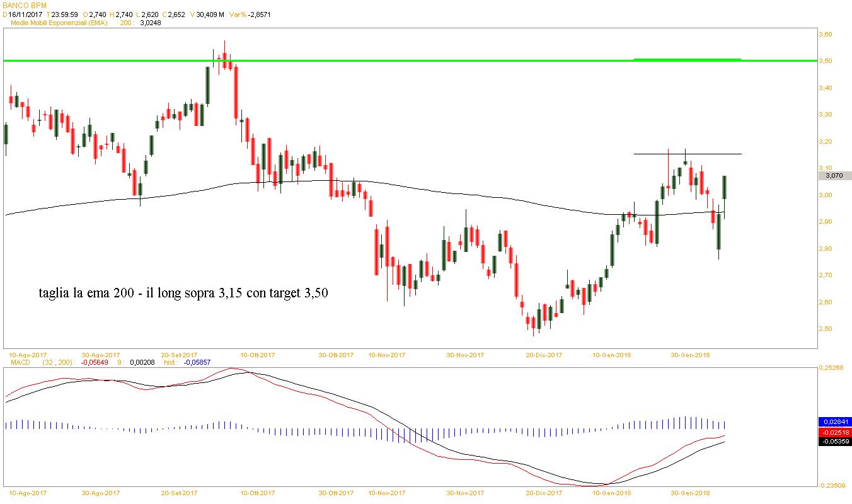Screen dimensions: 852x504
Task: Click 20-Dic-2017 on the MACD time axis
Action: [x=544, y=493]
